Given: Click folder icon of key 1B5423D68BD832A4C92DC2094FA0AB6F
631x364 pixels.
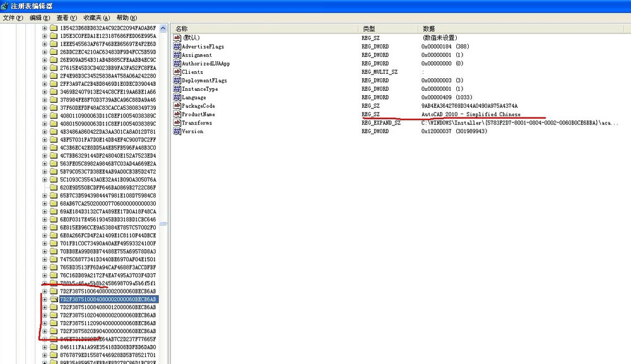Looking at the screenshot, I should coord(54,28).
